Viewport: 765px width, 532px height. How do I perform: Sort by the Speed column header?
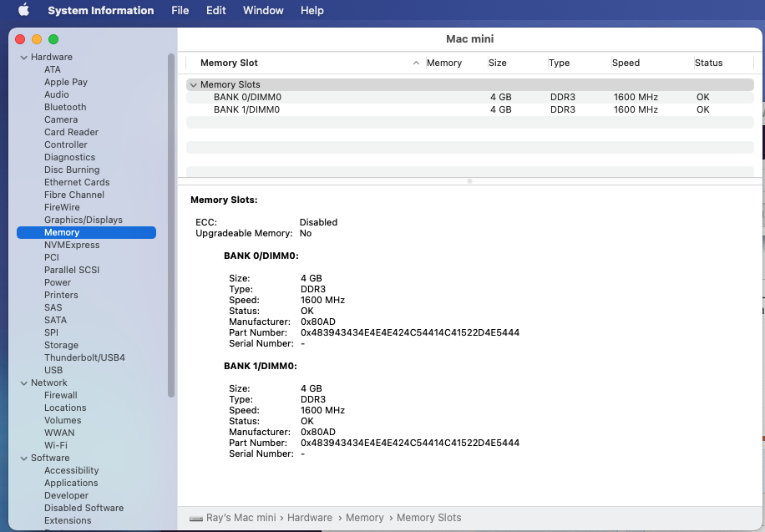pyautogui.click(x=626, y=63)
